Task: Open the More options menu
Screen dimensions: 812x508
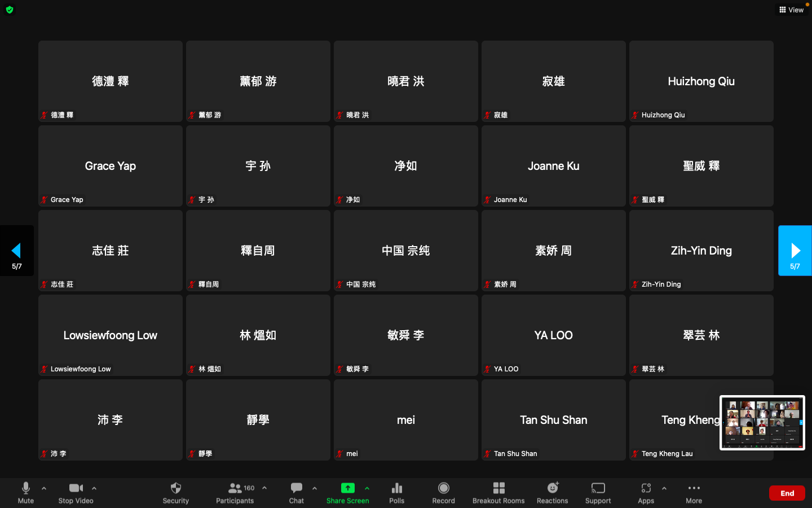Action: point(694,492)
